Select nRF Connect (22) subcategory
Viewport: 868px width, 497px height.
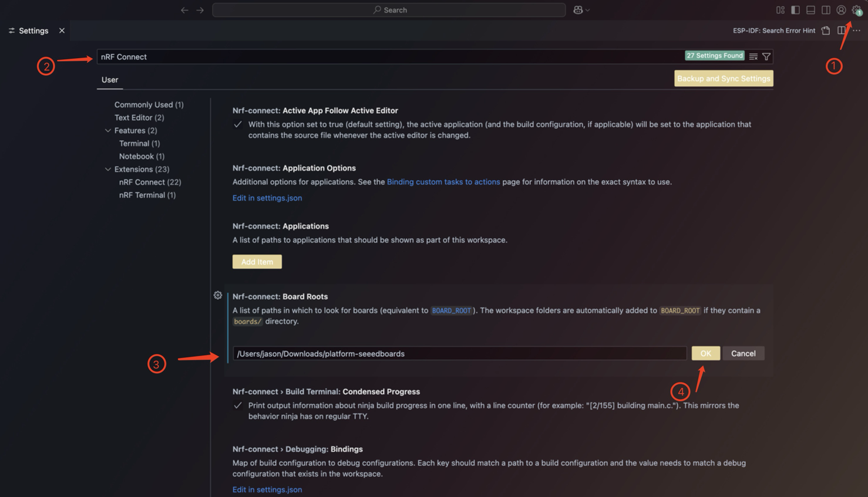click(x=150, y=182)
